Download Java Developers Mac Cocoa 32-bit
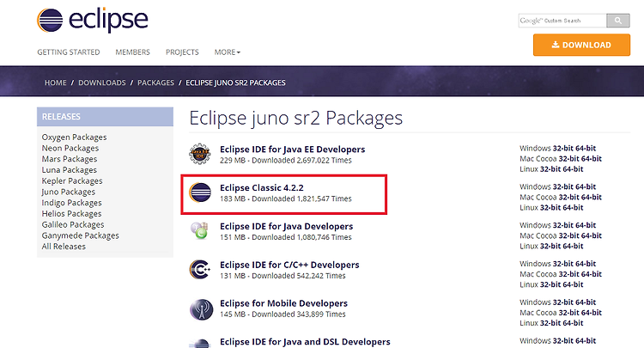 569,235
